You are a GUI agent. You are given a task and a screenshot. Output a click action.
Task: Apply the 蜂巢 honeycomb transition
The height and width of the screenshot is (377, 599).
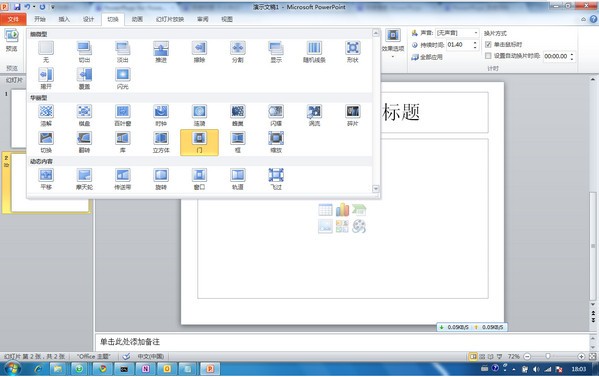(x=238, y=115)
